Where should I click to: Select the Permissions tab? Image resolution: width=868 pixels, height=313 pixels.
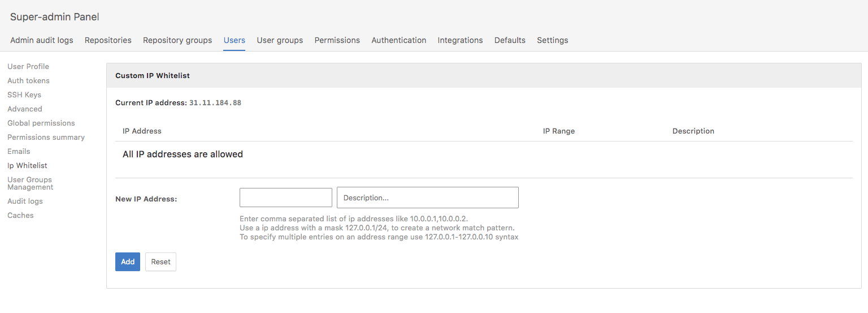coord(337,40)
